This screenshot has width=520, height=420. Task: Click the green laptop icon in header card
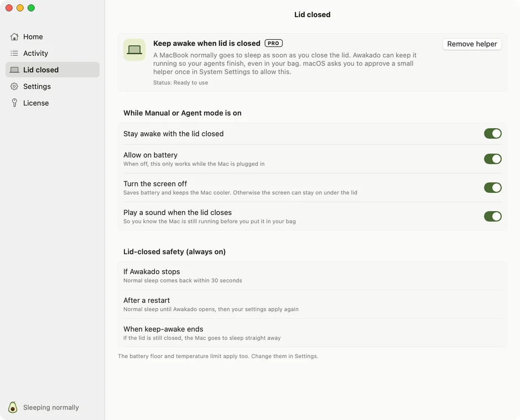[x=134, y=50]
